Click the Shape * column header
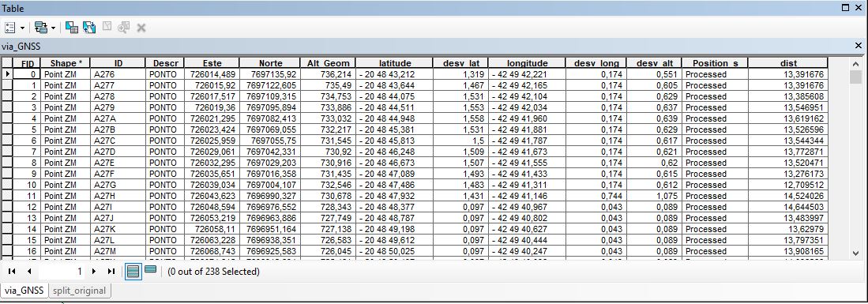Image resolution: width=868 pixels, height=304 pixels. [65, 63]
